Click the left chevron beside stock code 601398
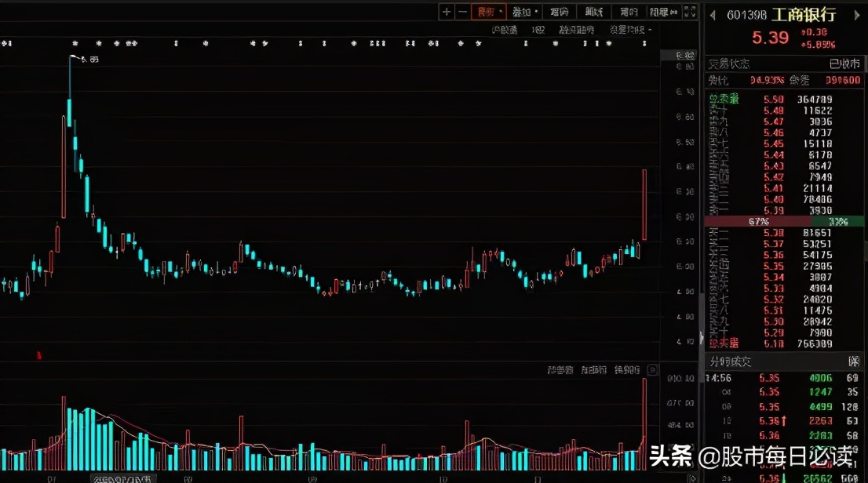This screenshot has width=868, height=483. click(x=712, y=13)
